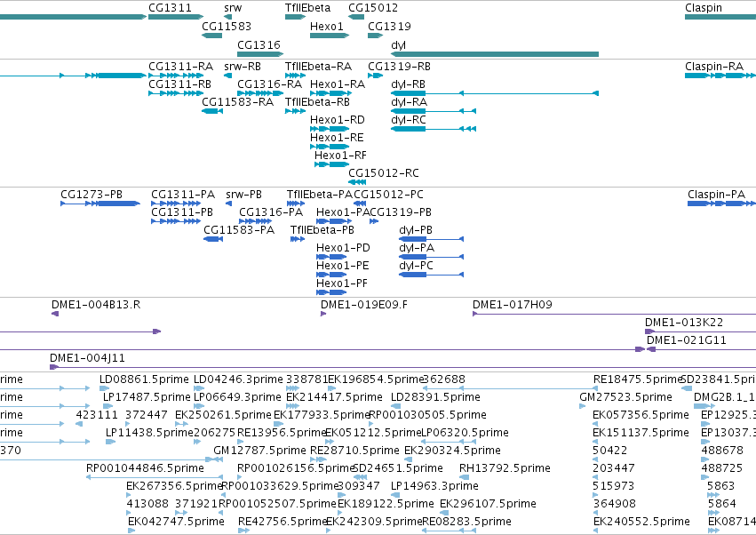
Task: Click the DME1-021G11 BAC label
Action: pos(686,340)
